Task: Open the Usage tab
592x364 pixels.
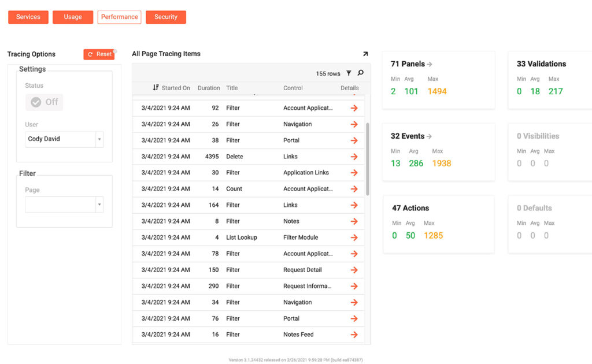Action: point(73,17)
